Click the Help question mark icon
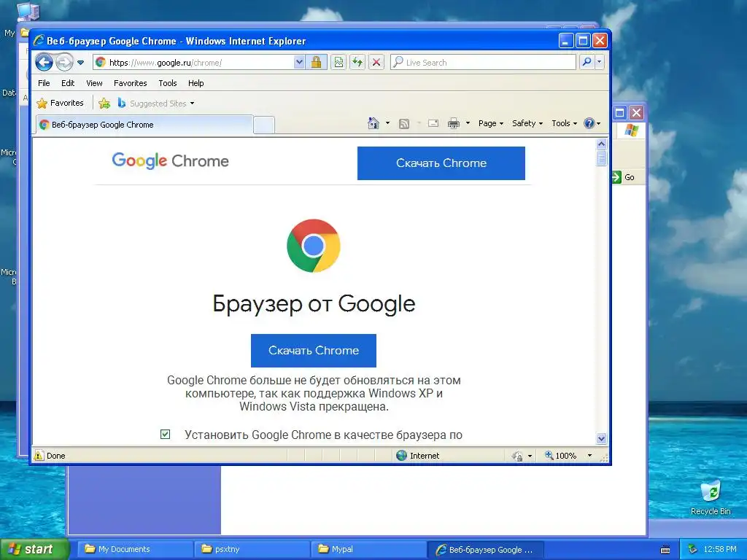 [589, 123]
